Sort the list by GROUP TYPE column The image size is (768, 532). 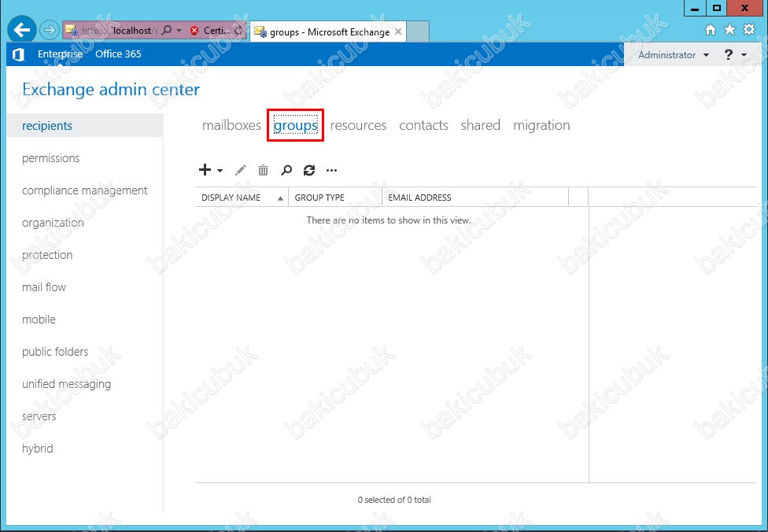coord(335,198)
